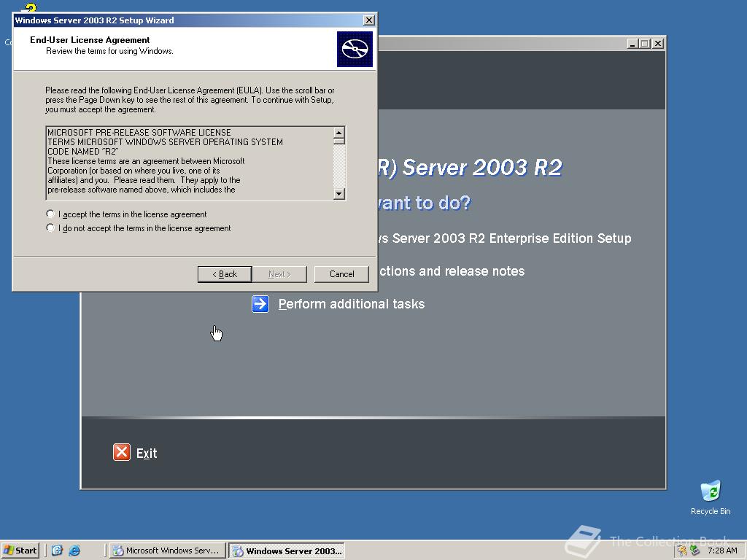
Task: Click the red X Exit icon
Action: [122, 452]
